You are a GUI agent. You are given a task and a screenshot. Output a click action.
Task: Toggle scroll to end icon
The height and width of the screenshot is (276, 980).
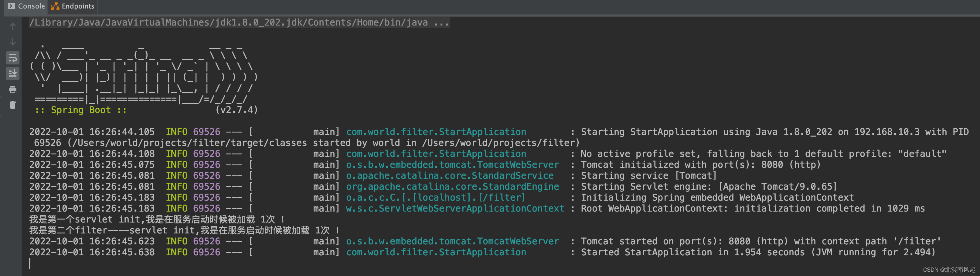[x=12, y=74]
